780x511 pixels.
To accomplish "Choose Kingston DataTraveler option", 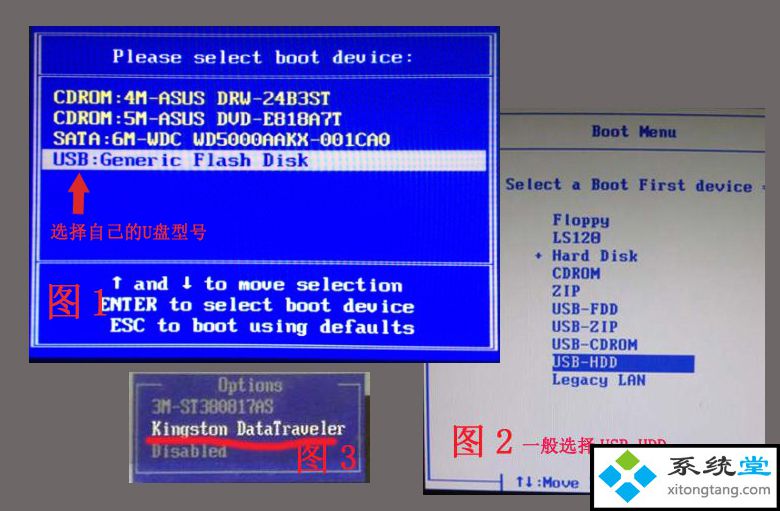I will pos(248,428).
